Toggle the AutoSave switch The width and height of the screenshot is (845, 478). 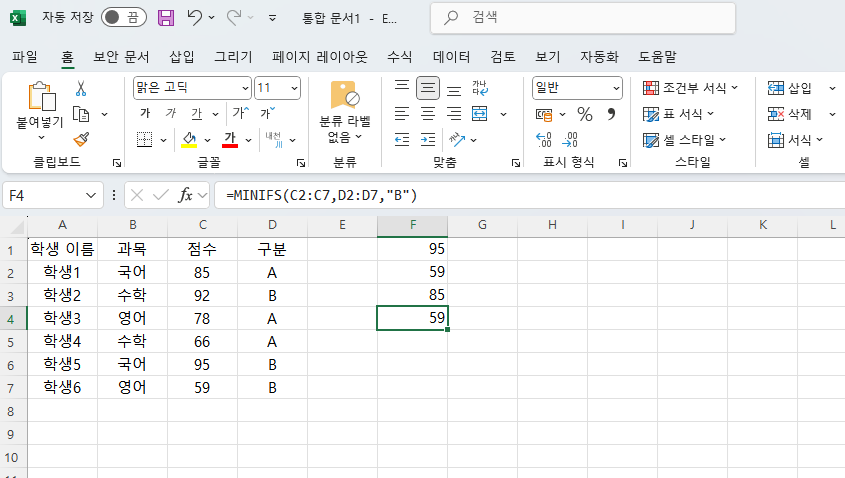pos(124,18)
